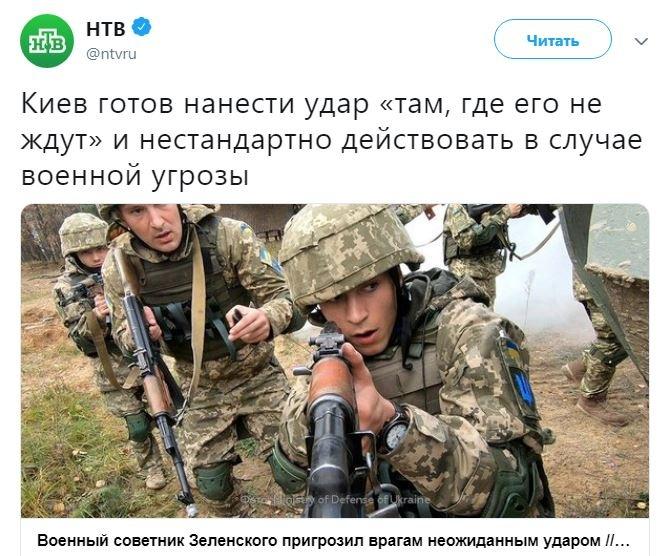
Task: Open the НТВ display name profile
Action: coord(106,29)
